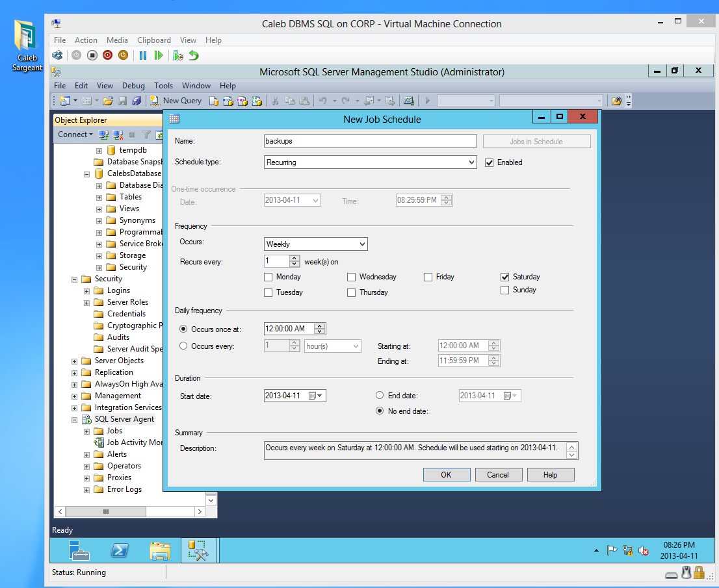Select the End date radio button
Viewport: 719px width, 588px height.
pos(380,395)
